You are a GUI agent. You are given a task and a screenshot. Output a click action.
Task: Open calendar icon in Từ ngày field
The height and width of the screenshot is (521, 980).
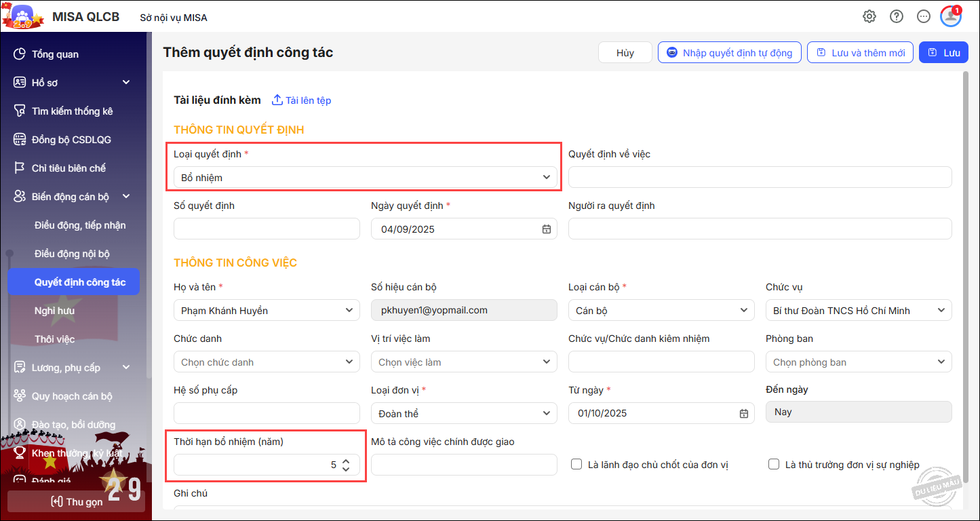click(x=744, y=414)
